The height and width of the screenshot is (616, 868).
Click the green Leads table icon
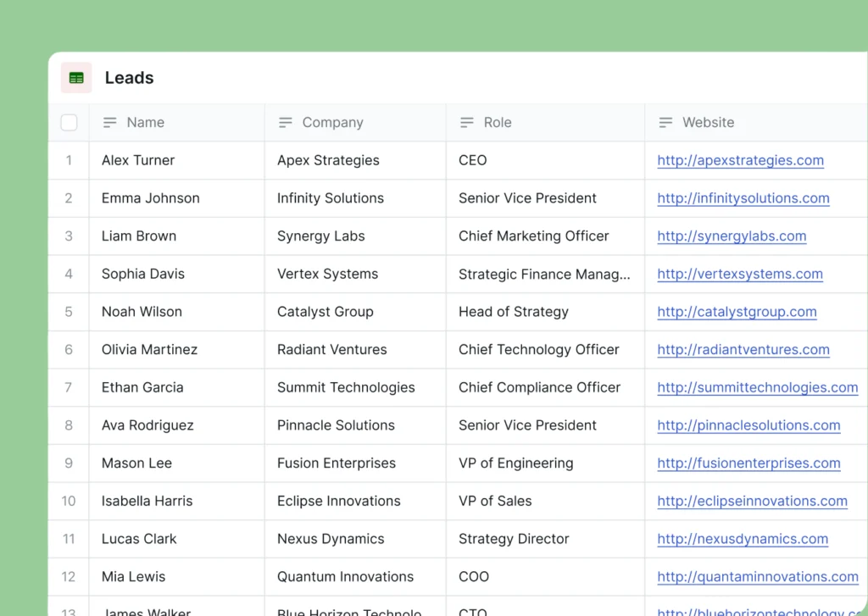[76, 78]
